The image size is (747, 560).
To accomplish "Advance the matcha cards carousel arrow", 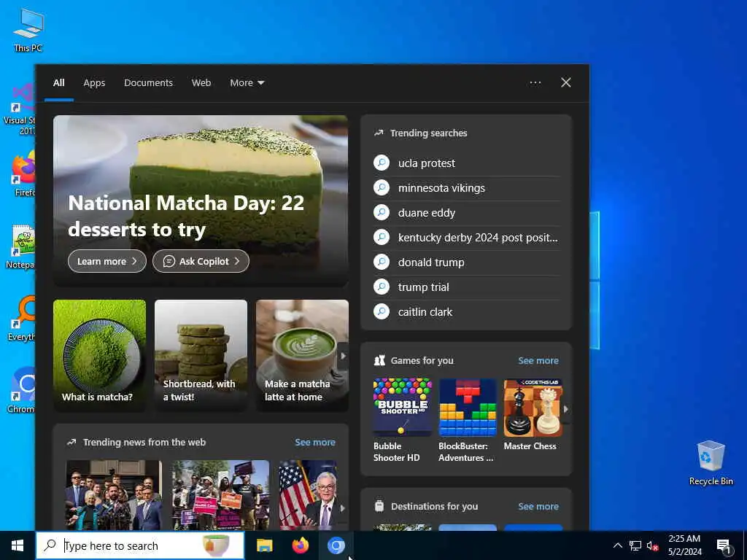I will click(343, 356).
